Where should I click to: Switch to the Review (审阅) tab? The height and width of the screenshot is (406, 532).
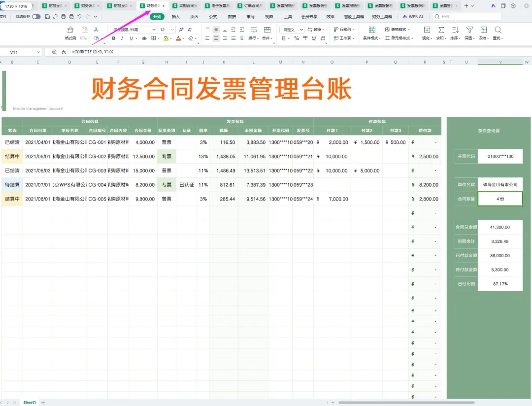[250, 17]
